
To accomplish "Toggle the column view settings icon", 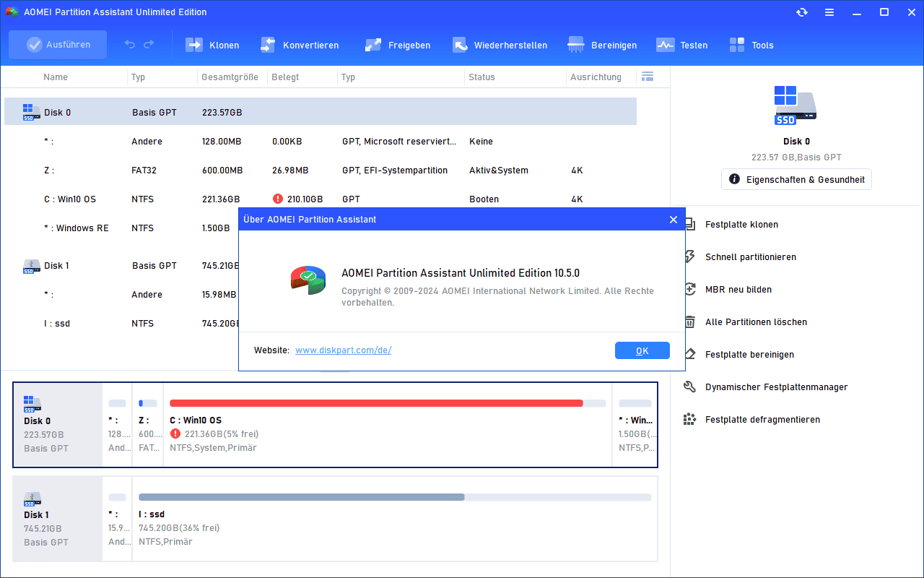I will [x=647, y=77].
